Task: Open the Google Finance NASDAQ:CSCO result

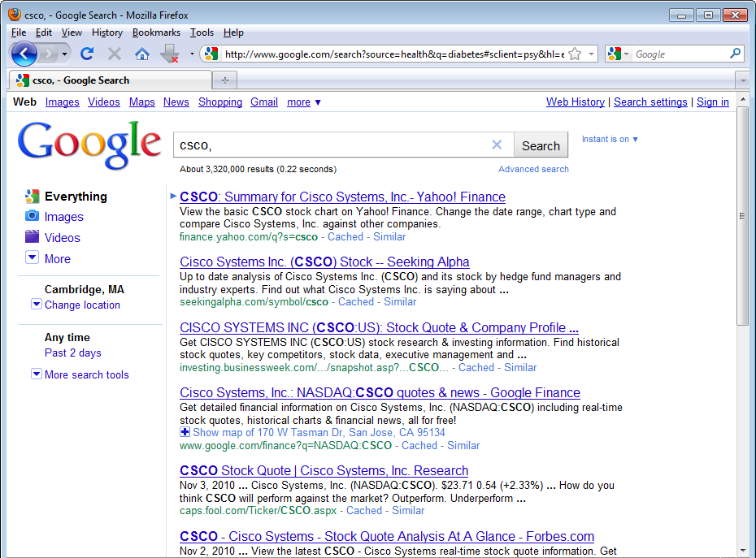Action: pyautogui.click(x=380, y=392)
